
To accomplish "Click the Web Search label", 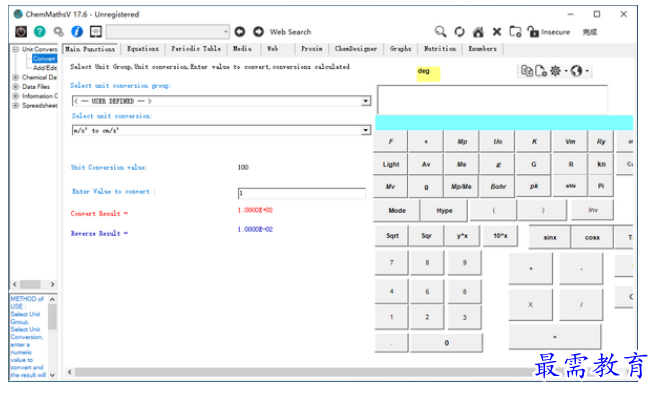I will pyautogui.click(x=290, y=32).
